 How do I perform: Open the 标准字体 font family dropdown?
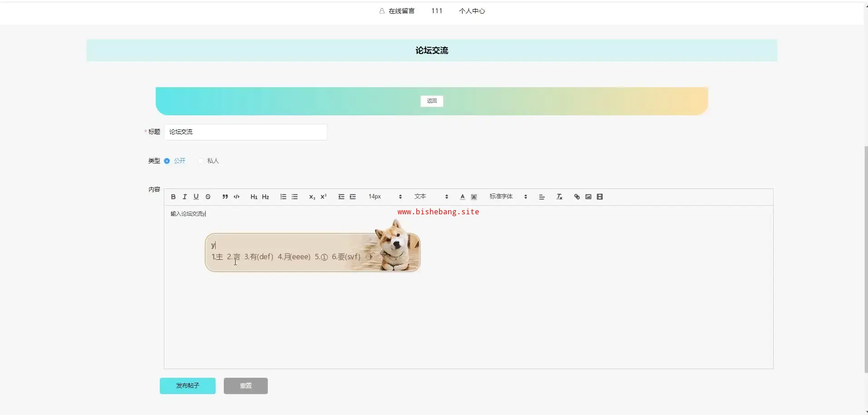tap(508, 197)
